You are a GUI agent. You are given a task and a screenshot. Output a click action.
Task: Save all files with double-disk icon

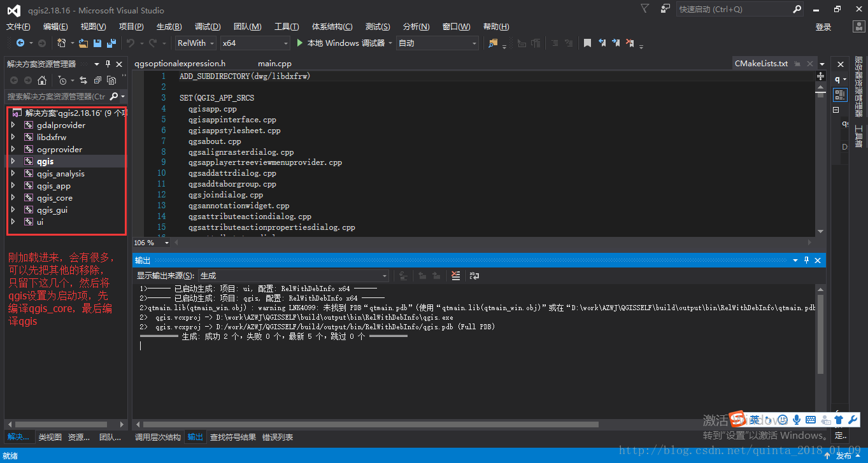pyautogui.click(x=111, y=43)
